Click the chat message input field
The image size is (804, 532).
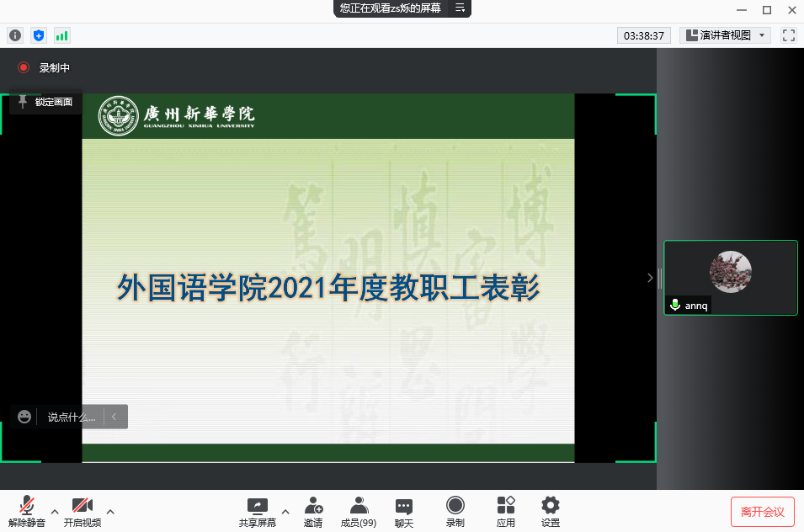(x=72, y=417)
